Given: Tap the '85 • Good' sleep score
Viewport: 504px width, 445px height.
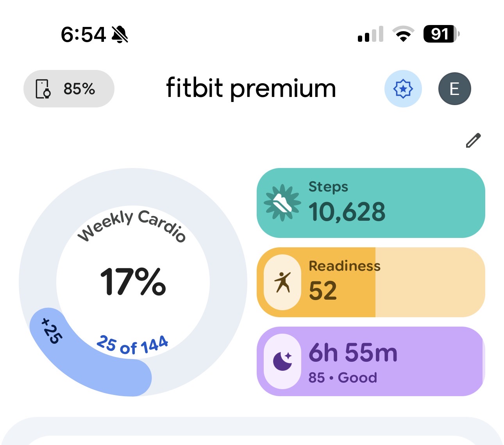Looking at the screenshot, I should (x=343, y=378).
